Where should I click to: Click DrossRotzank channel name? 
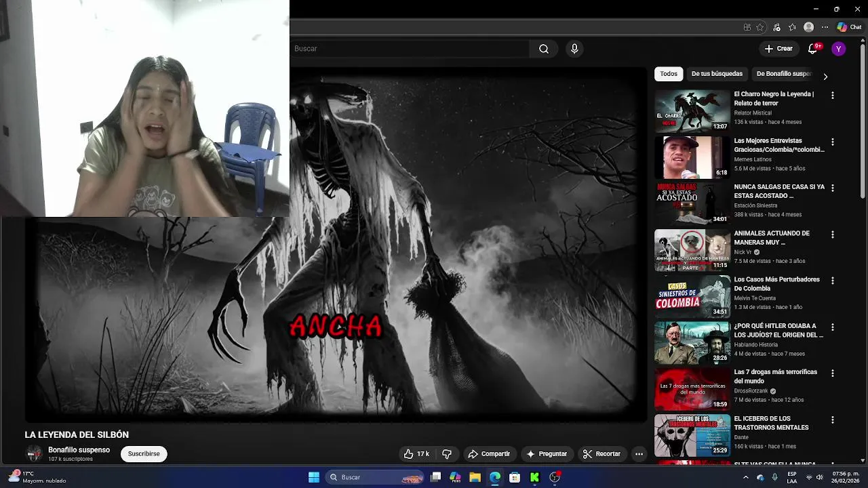click(x=751, y=391)
